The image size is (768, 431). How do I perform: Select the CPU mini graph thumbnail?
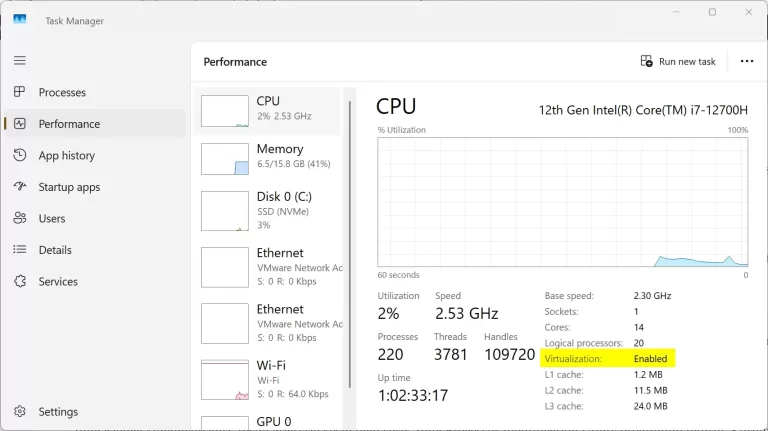(x=225, y=111)
